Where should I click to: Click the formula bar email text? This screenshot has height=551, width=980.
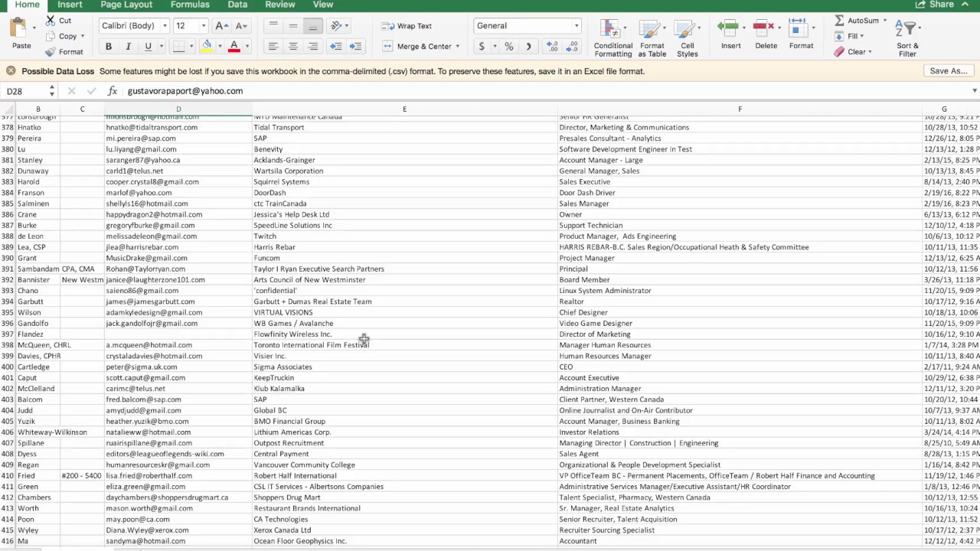click(185, 91)
